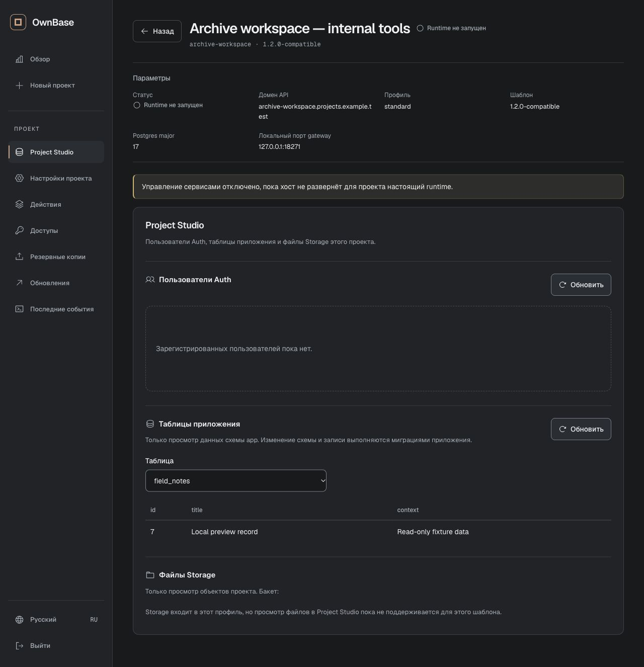Switch language via Русский RU selector
The width and height of the screenshot is (644, 667).
click(x=56, y=620)
